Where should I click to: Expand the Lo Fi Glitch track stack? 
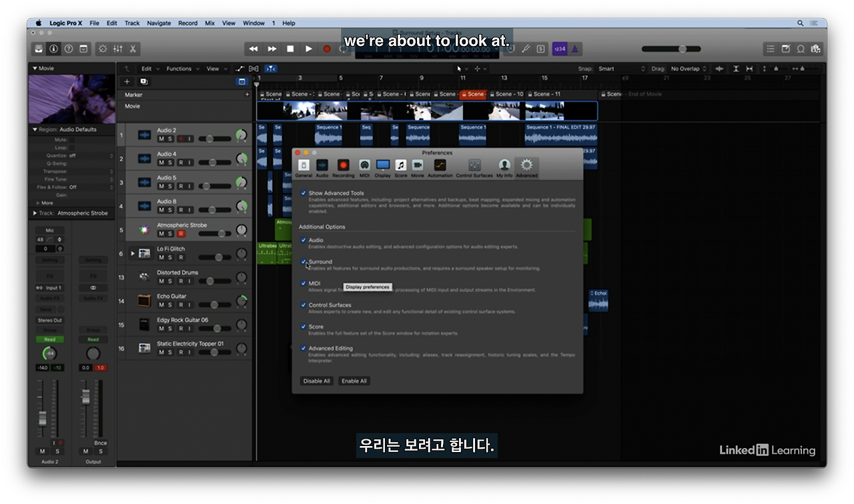133,253
